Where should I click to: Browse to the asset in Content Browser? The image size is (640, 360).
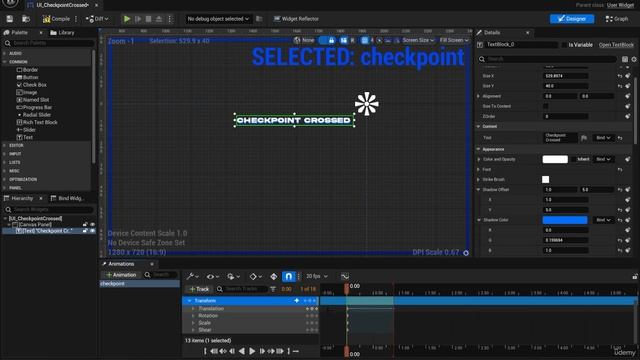pos(26,19)
